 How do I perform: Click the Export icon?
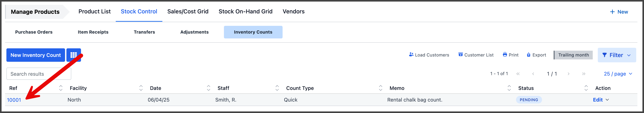click(x=528, y=55)
